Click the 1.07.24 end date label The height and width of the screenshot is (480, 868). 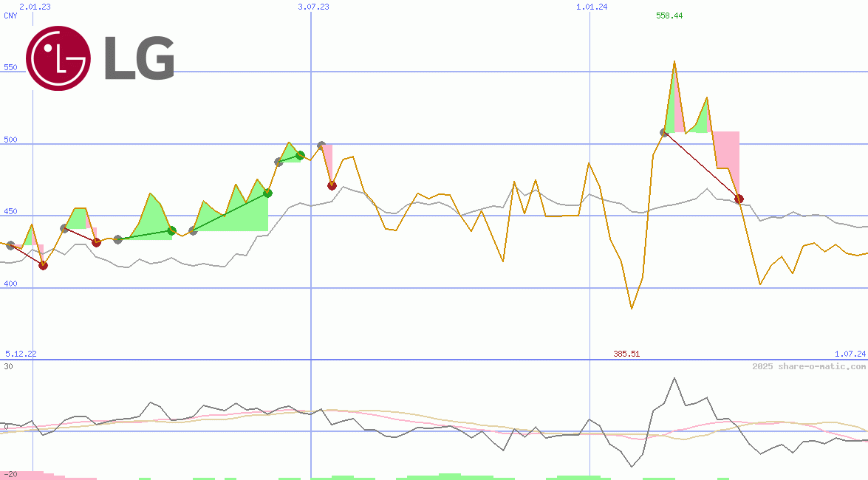[850, 354]
